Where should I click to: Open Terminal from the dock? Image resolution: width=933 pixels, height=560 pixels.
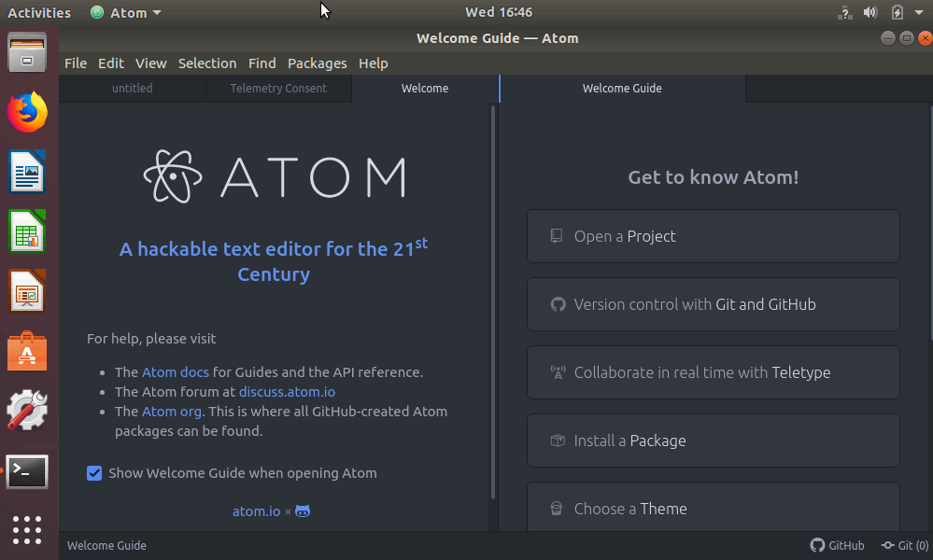coord(27,472)
